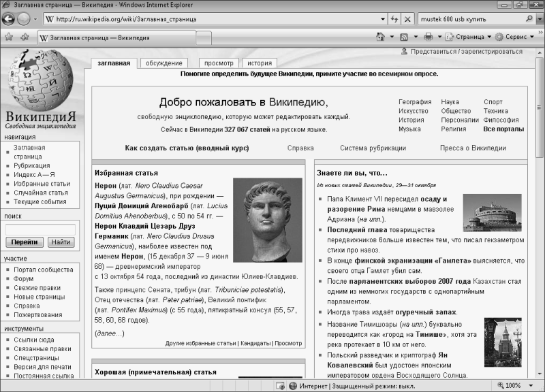Viewport: 545px width, 392px height.
Task: Click the Timișoara cathedral photo thumbnail
Action: pyautogui.click(x=503, y=342)
